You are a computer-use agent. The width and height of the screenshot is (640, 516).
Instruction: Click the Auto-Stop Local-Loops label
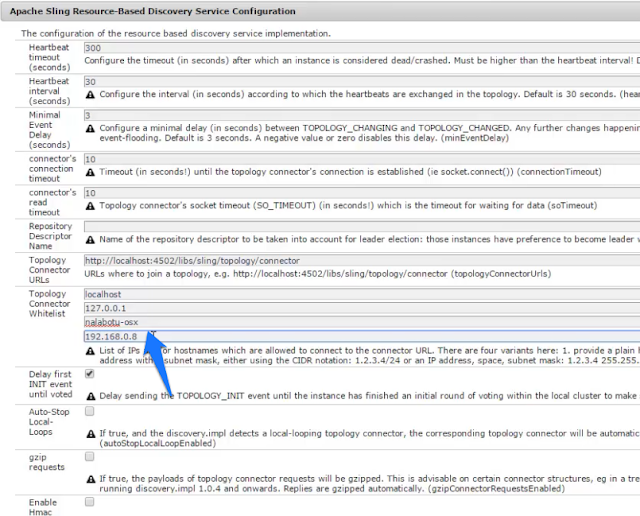pyautogui.click(x=49, y=422)
